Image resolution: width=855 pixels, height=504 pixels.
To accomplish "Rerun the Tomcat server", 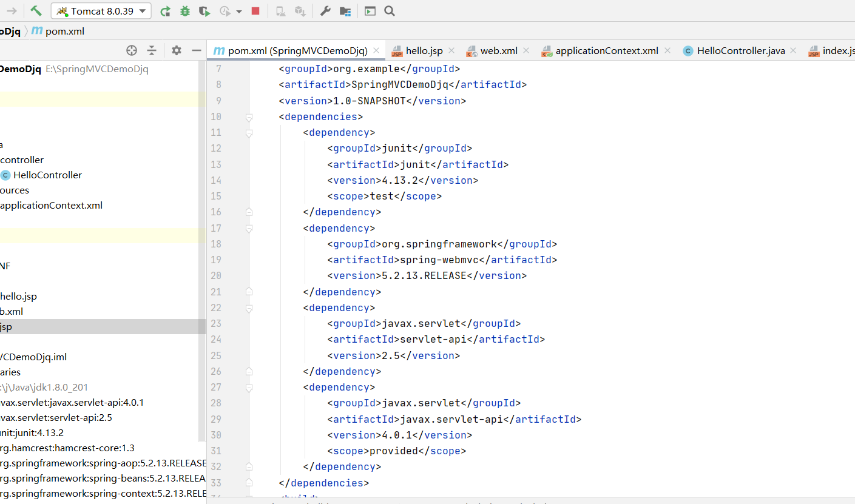I will pyautogui.click(x=165, y=11).
